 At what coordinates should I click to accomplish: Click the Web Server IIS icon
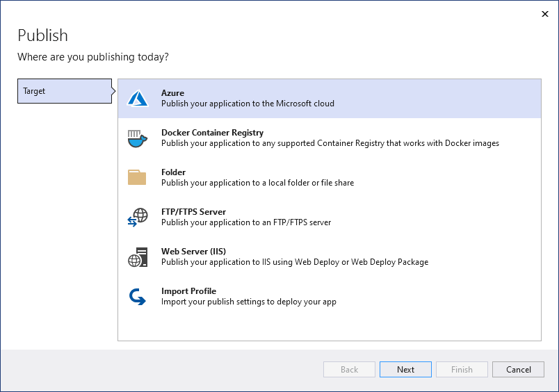pyautogui.click(x=138, y=257)
